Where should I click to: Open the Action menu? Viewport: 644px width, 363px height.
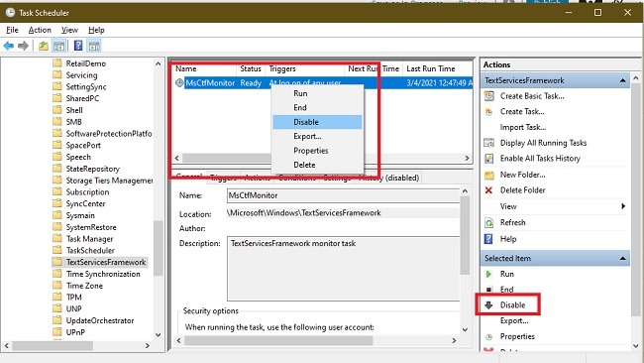40,30
